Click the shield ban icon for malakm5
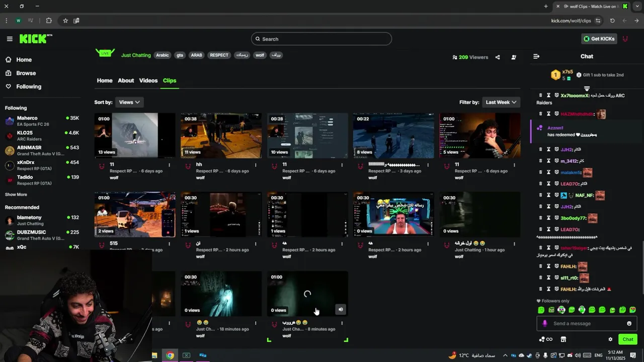The image size is (644, 362). (x=556, y=172)
